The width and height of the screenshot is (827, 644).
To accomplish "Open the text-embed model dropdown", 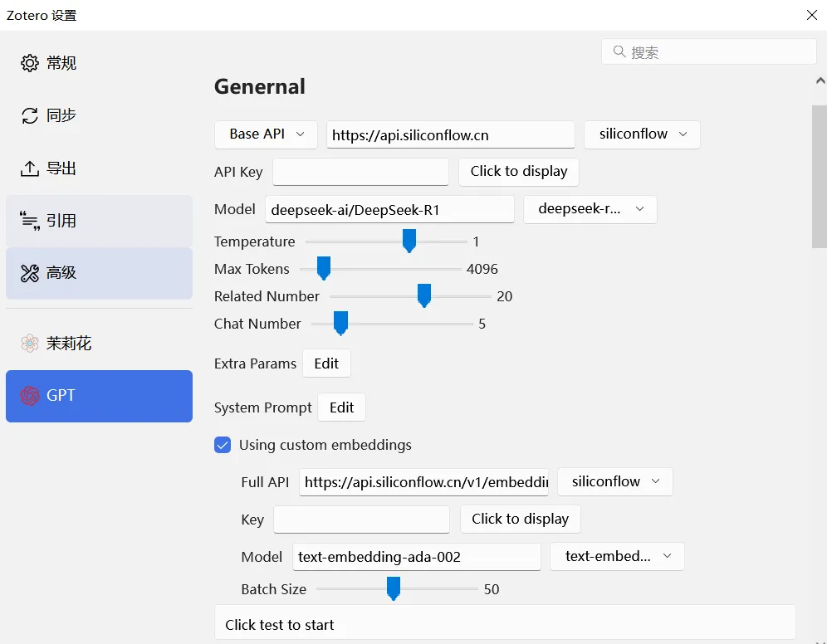I will 617,556.
